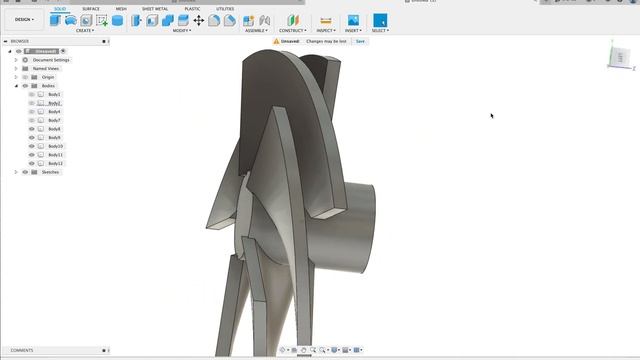This screenshot has height=360, width=640.
Task: Open the Create dropdown menu
Action: tap(85, 31)
